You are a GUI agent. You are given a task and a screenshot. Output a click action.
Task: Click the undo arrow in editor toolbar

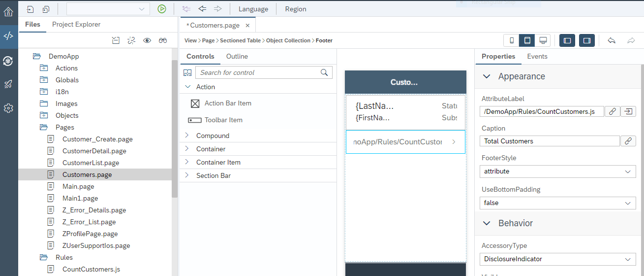612,40
